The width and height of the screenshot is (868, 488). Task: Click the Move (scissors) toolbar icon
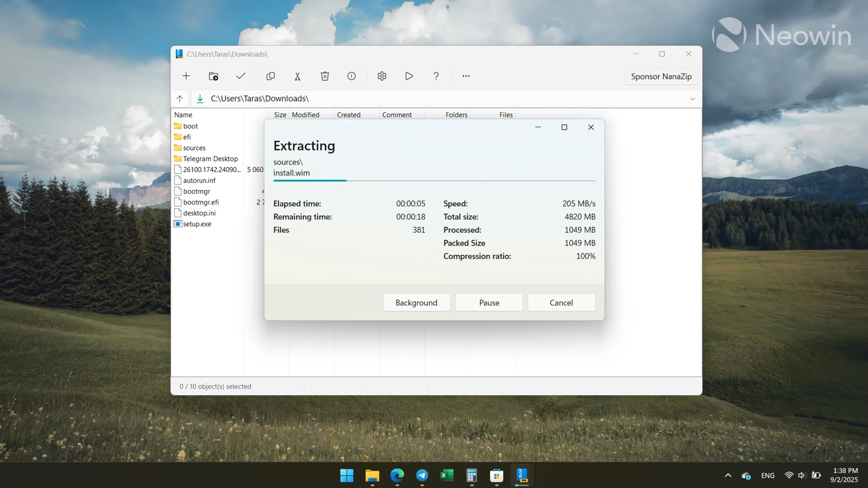[297, 76]
